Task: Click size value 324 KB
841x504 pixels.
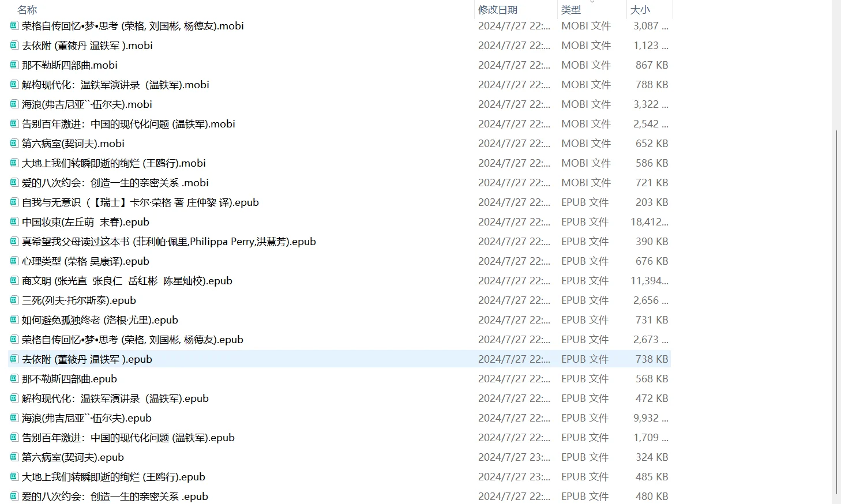Action: coord(652,457)
